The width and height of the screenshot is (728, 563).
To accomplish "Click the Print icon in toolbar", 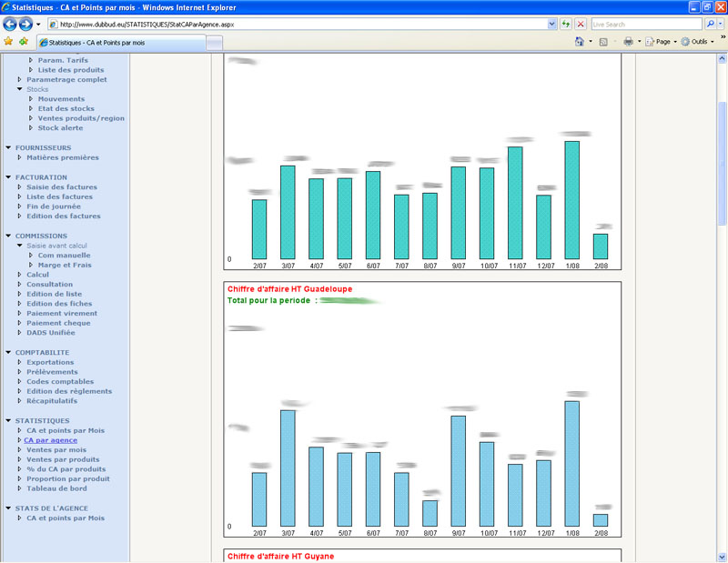I will (628, 42).
